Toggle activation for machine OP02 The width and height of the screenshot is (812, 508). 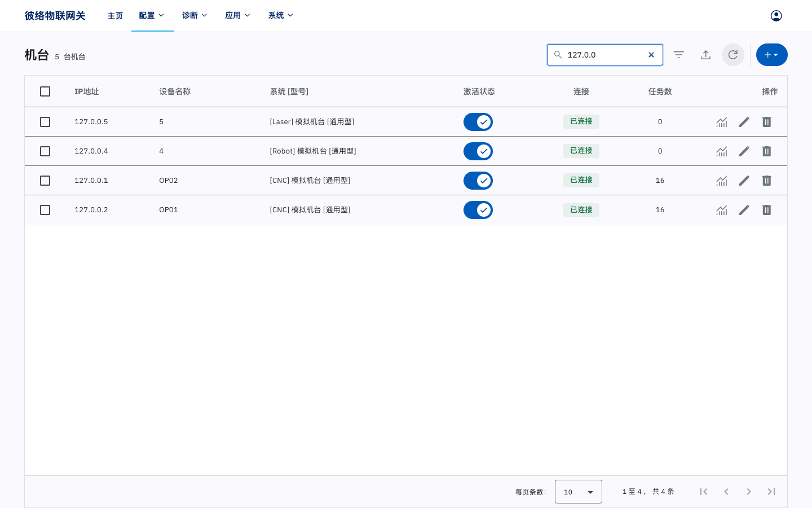tap(478, 181)
